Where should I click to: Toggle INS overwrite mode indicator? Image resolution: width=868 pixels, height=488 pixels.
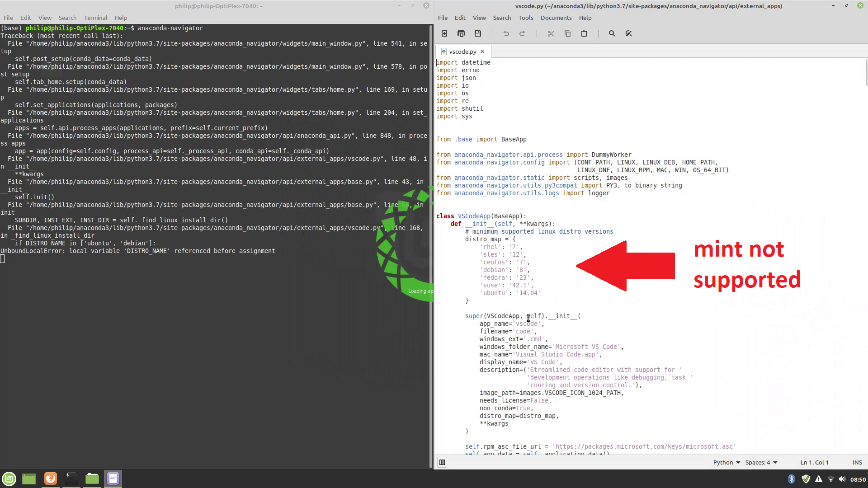857,462
